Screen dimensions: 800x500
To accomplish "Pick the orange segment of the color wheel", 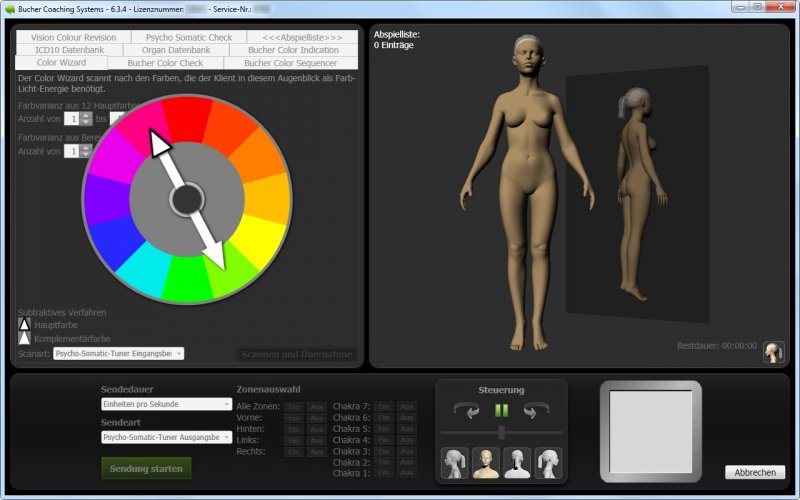I will 260,157.
